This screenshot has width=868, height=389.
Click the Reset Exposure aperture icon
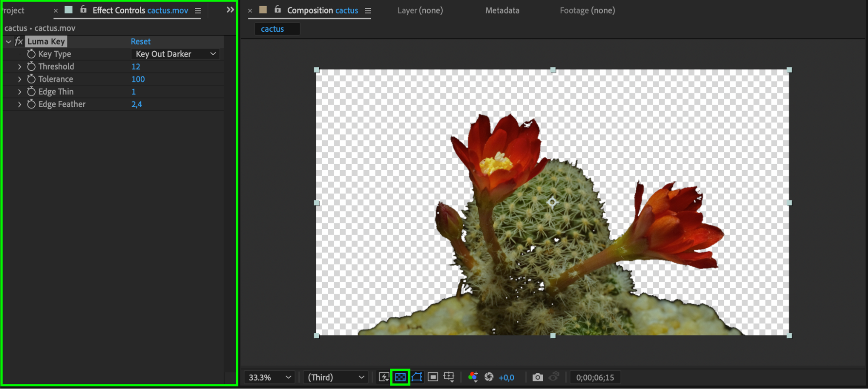(489, 377)
